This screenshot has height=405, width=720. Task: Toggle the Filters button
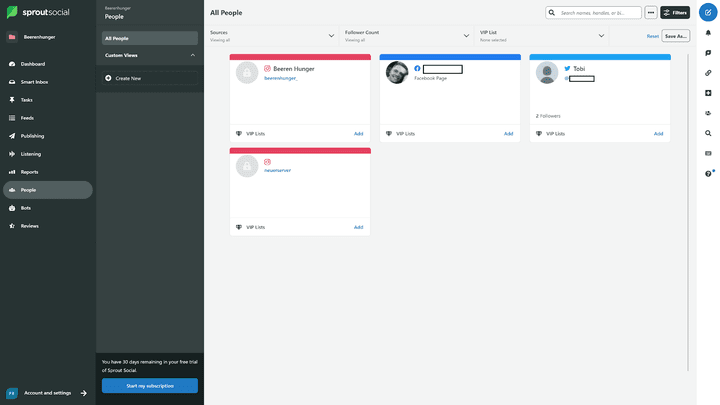[675, 13]
